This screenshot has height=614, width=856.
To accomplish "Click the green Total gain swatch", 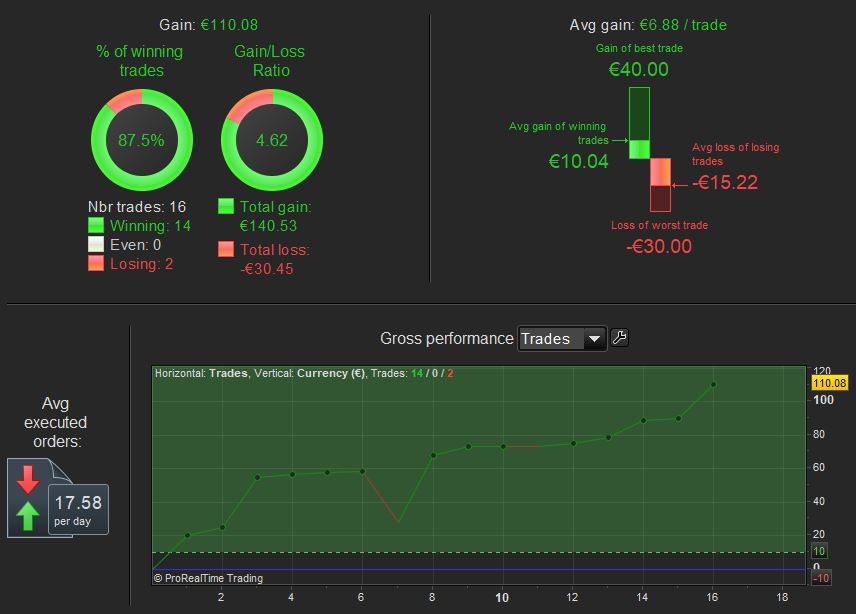I will 226,206.
